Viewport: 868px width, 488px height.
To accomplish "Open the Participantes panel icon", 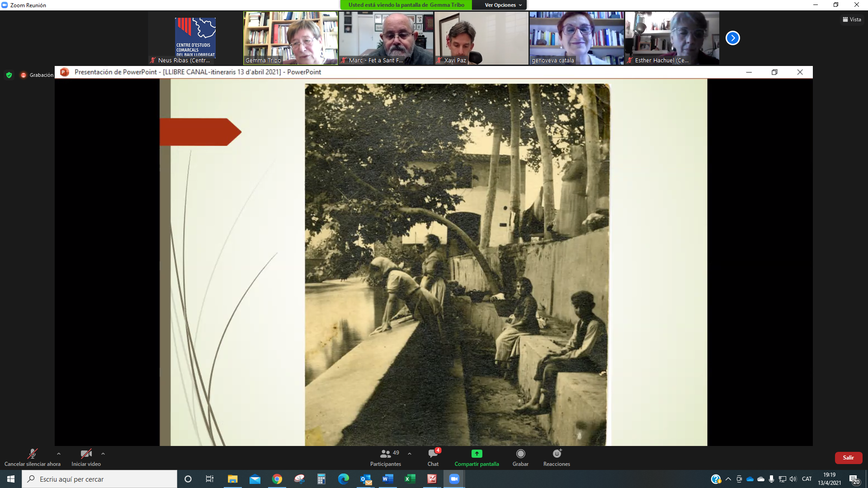I will pos(385,454).
